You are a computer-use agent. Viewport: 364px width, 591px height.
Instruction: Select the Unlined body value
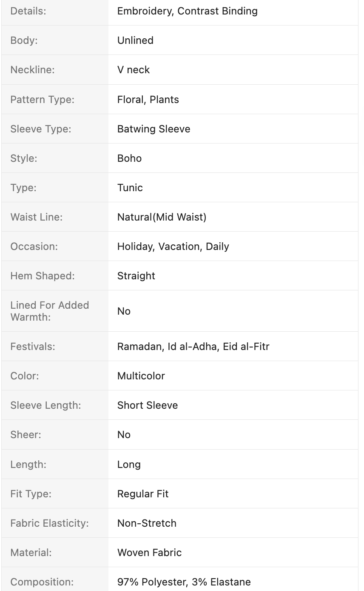point(135,40)
